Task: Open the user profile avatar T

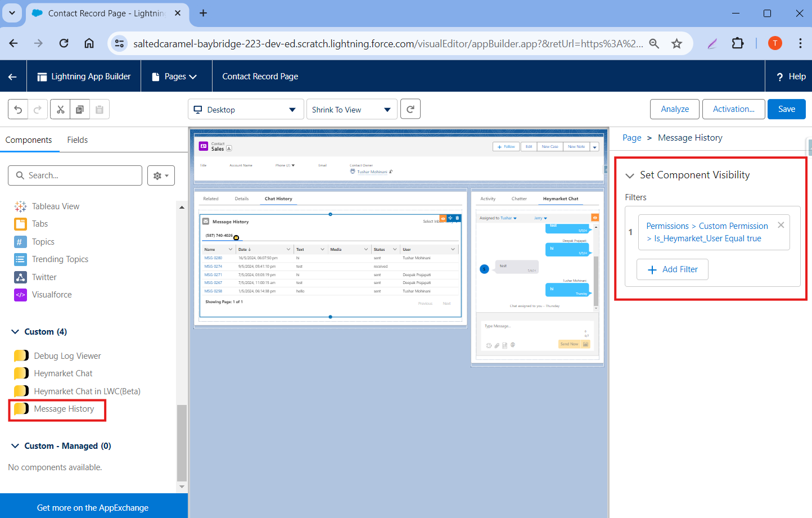Action: pos(775,43)
